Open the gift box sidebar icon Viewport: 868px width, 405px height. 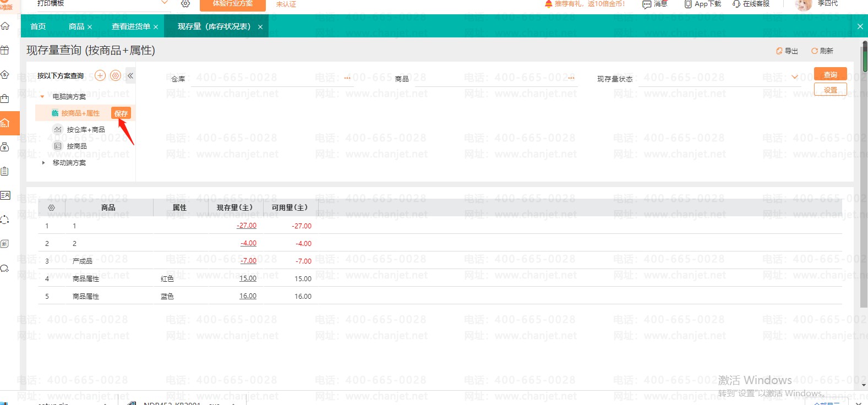5,50
